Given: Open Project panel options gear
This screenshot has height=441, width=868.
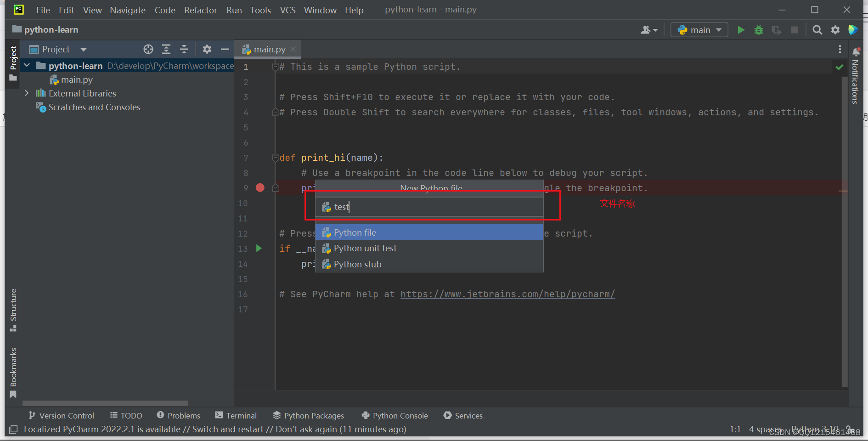Looking at the screenshot, I should coord(207,49).
